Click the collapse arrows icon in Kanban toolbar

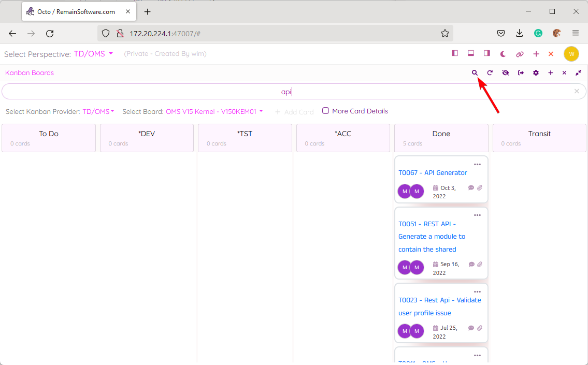[x=578, y=73]
